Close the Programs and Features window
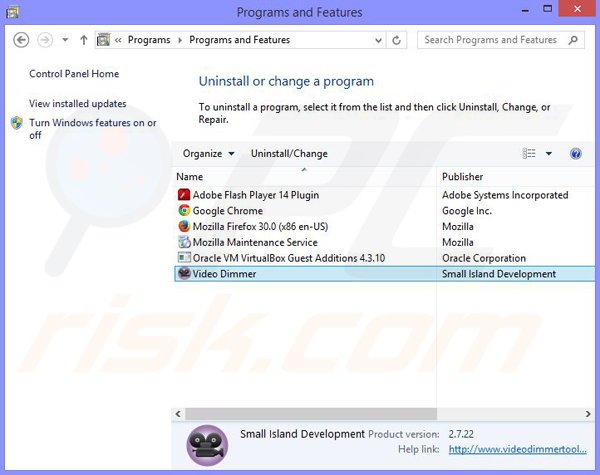 tap(577, 8)
